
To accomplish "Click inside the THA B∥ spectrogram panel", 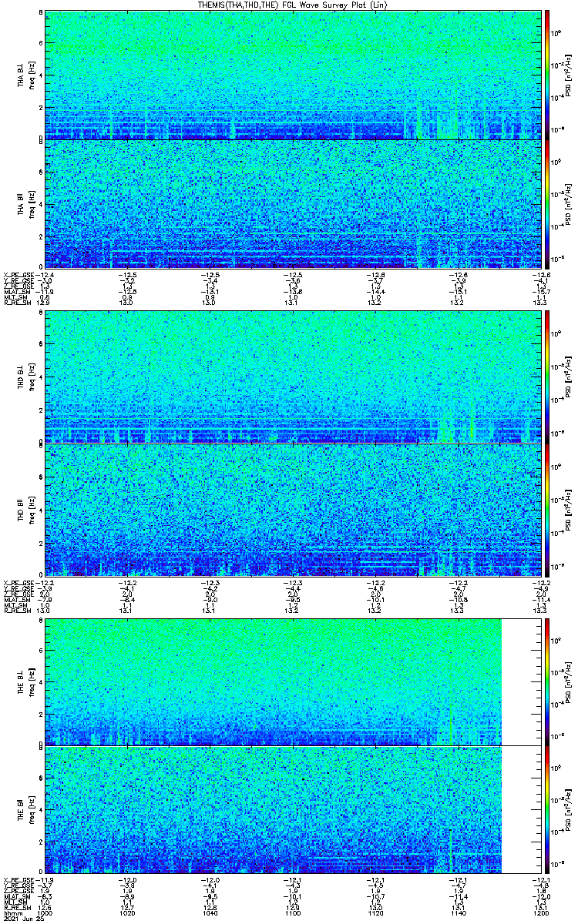I will (293, 203).
